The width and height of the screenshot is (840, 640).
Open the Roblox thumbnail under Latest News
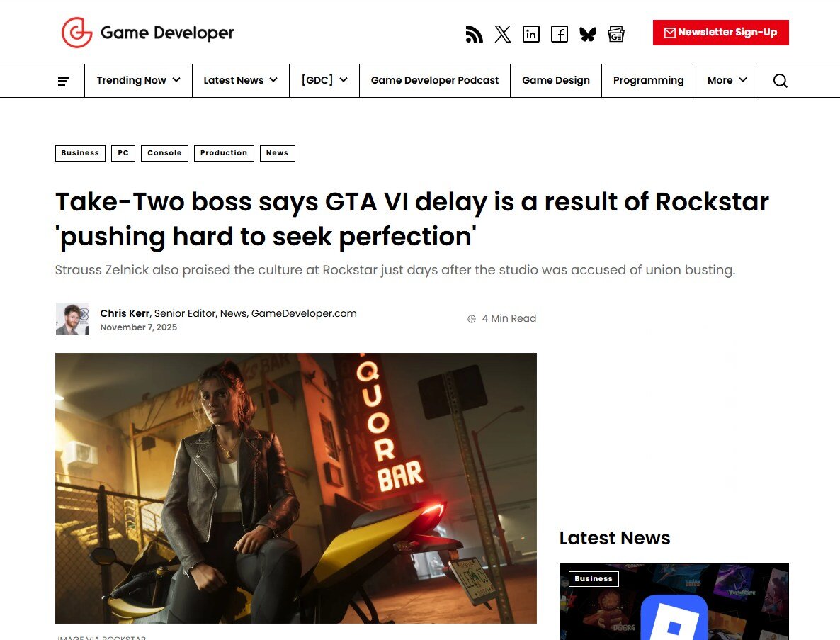(674, 602)
